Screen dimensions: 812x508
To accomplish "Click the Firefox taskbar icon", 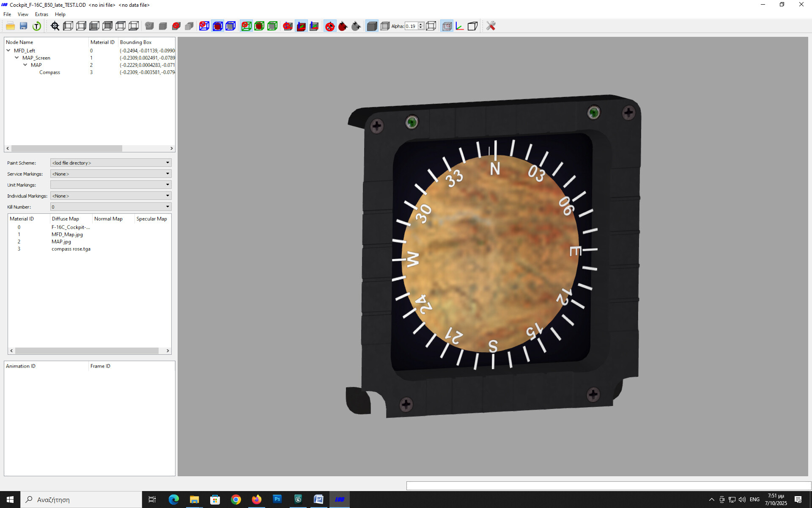I will click(x=256, y=500).
